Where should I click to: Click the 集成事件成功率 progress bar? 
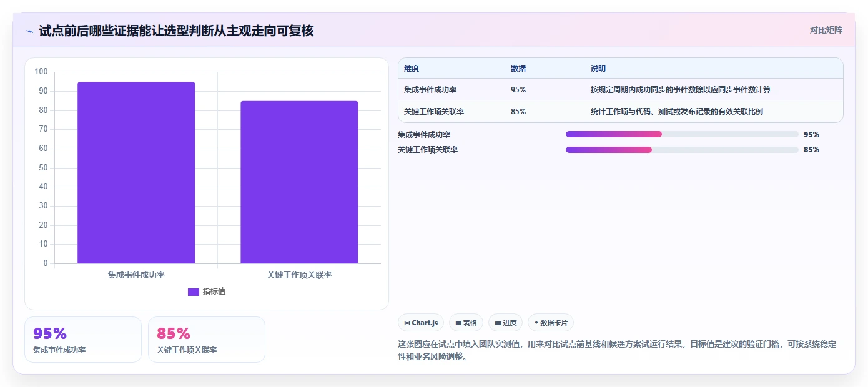click(682, 134)
